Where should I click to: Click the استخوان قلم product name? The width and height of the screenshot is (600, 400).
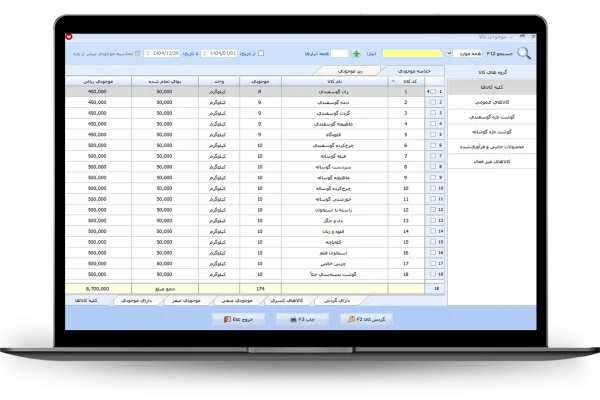pos(333,253)
